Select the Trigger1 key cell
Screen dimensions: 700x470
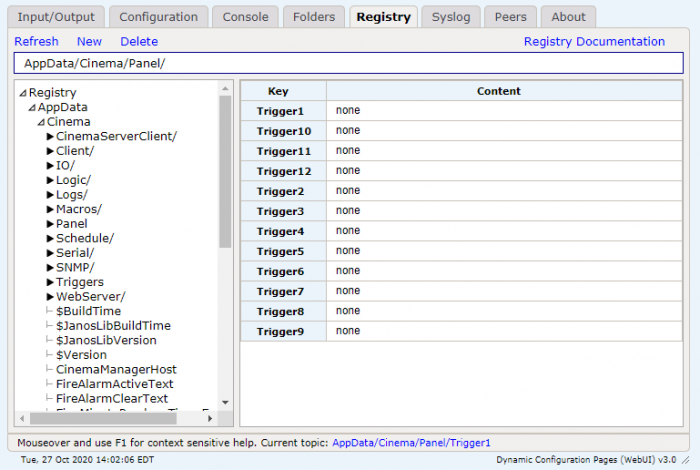click(283, 111)
